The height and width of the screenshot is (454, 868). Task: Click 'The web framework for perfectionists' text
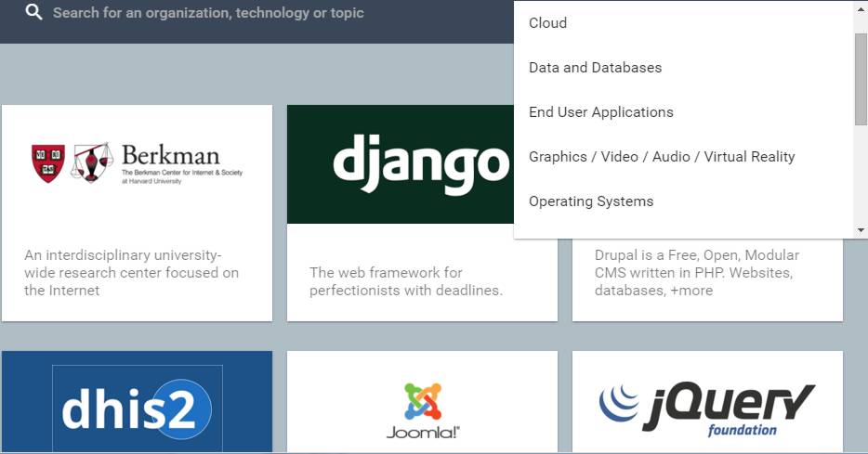tap(406, 281)
